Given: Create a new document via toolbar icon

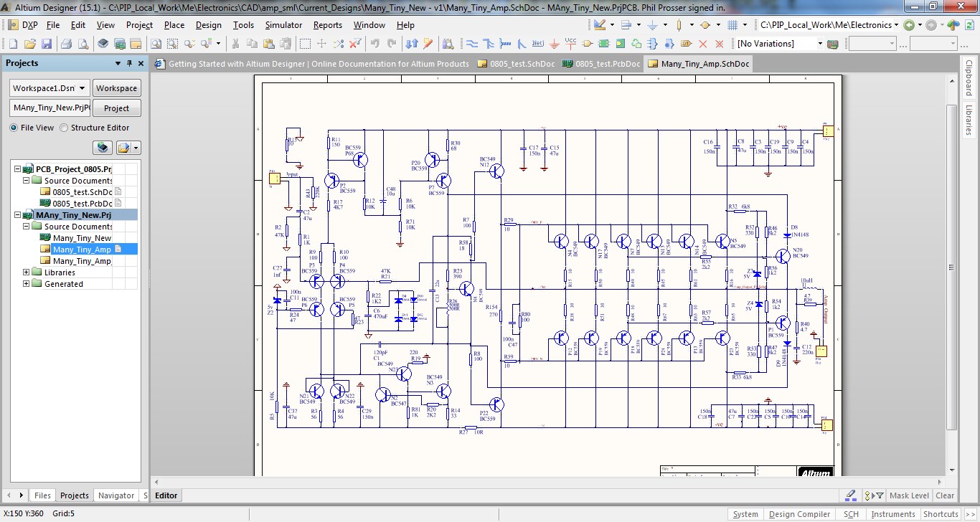Looking at the screenshot, I should click(13, 44).
